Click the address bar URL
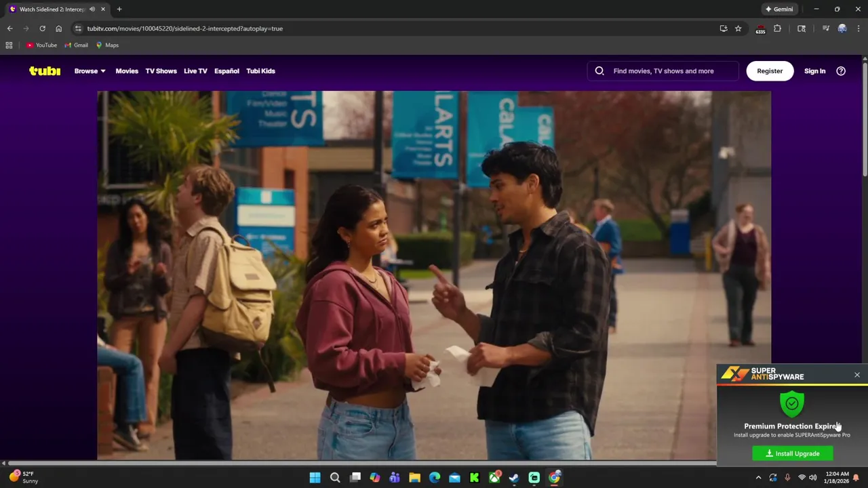 (184, 28)
